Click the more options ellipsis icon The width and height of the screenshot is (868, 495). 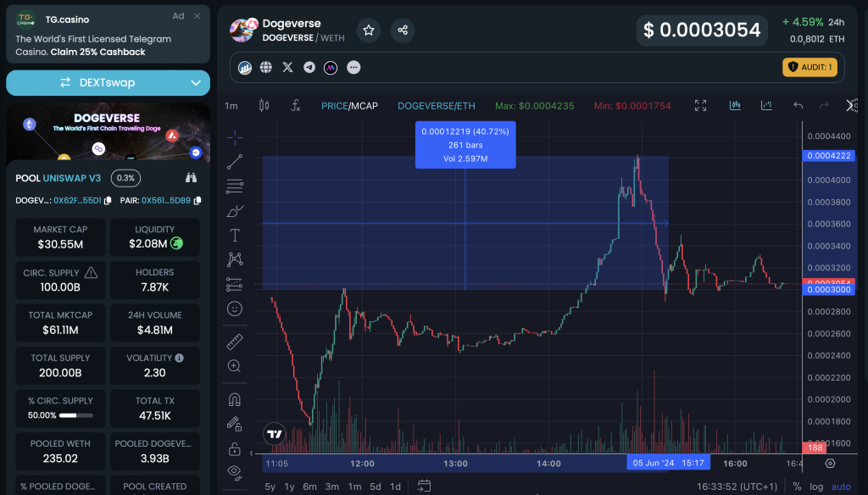[353, 68]
